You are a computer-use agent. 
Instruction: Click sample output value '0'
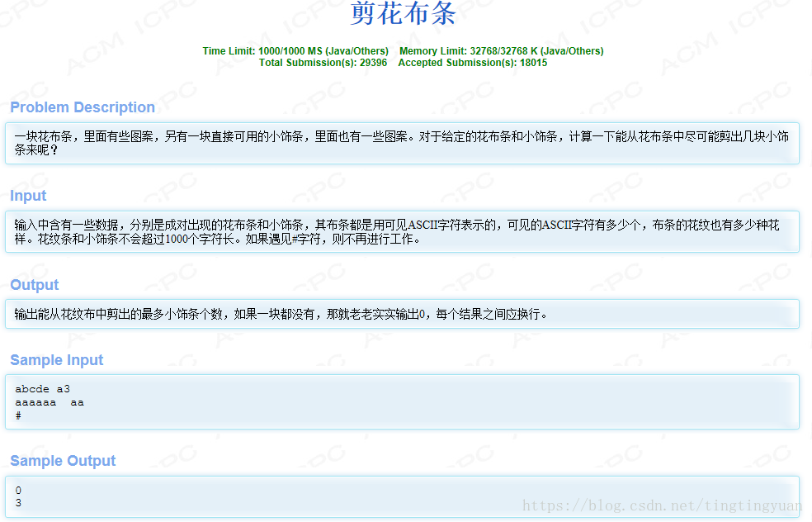[18, 490]
